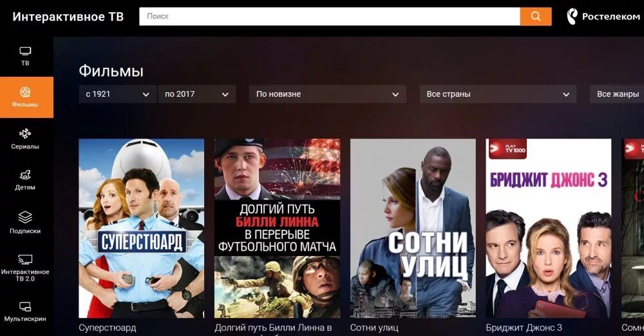Select the 'Детям' label in sidebar
The image size is (644, 336).
coord(25,188)
